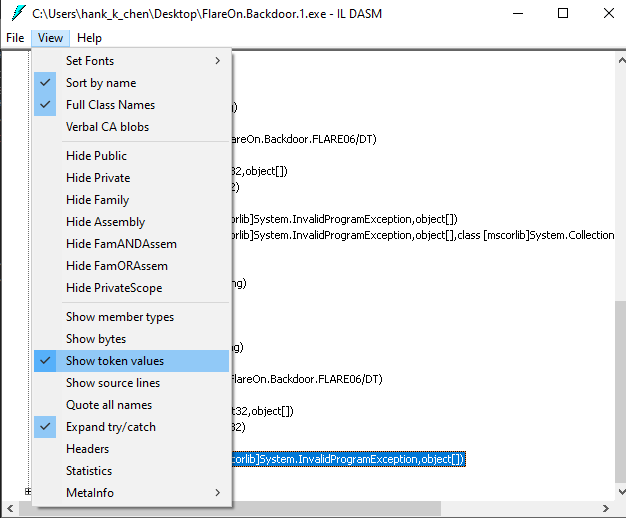Viewport: 626px width, 518px height.
Task: Uncheck Show token values
Action: [x=132, y=361]
